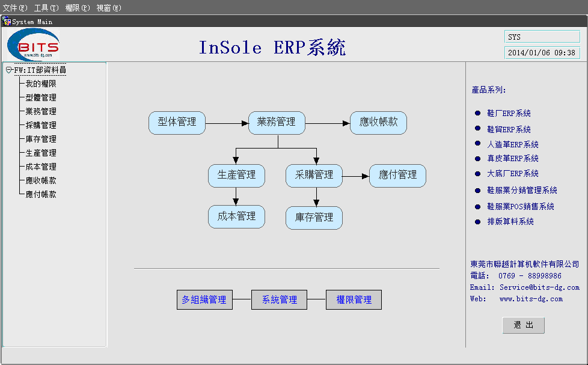The width and height of the screenshot is (588, 365).
Task: Open the 鞋服業分銷管理系統 link
Action: (x=522, y=190)
